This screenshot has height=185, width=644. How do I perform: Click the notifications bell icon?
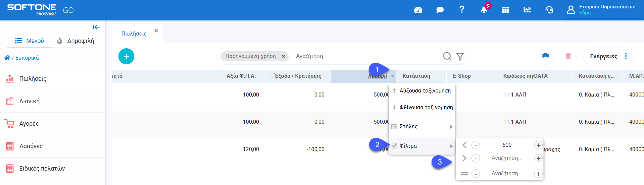click(x=484, y=10)
